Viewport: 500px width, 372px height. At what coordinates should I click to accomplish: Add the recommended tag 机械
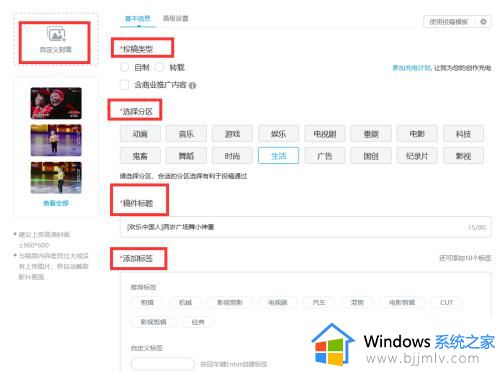pos(185,302)
